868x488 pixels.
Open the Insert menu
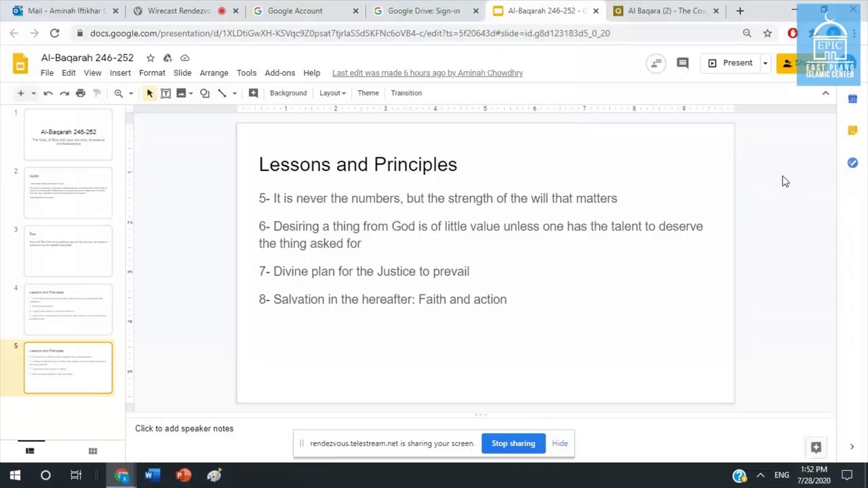pyautogui.click(x=120, y=73)
